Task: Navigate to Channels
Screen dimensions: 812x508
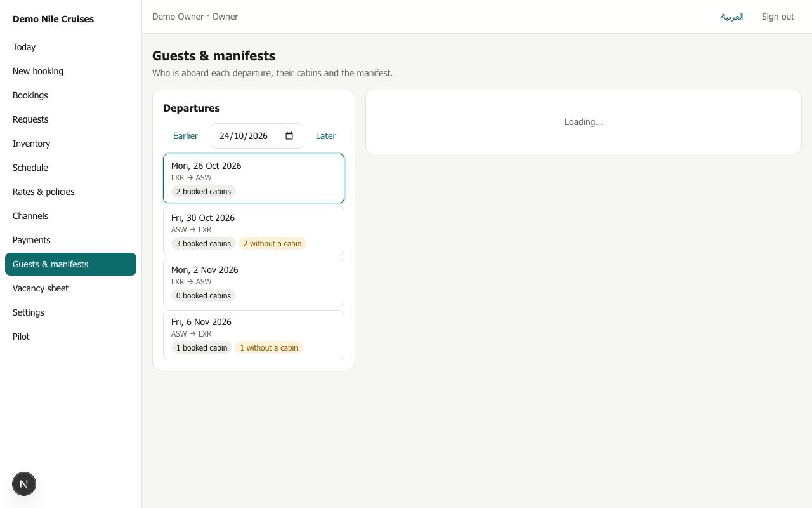Action: pos(70,216)
